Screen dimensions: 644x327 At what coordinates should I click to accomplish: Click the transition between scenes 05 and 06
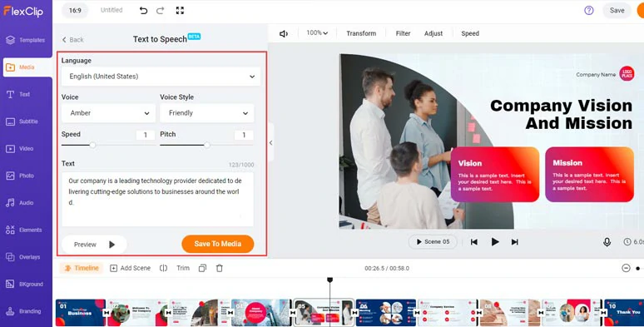[354, 313]
